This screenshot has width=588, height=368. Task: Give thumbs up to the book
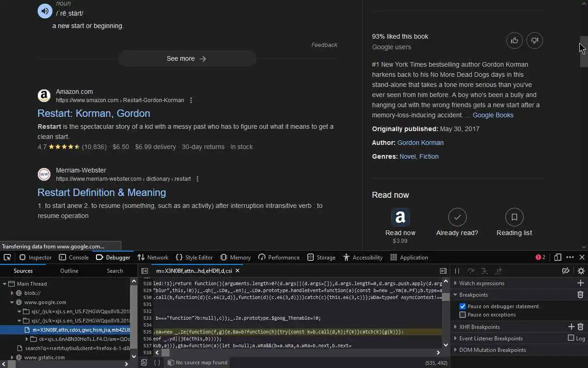[x=514, y=40]
